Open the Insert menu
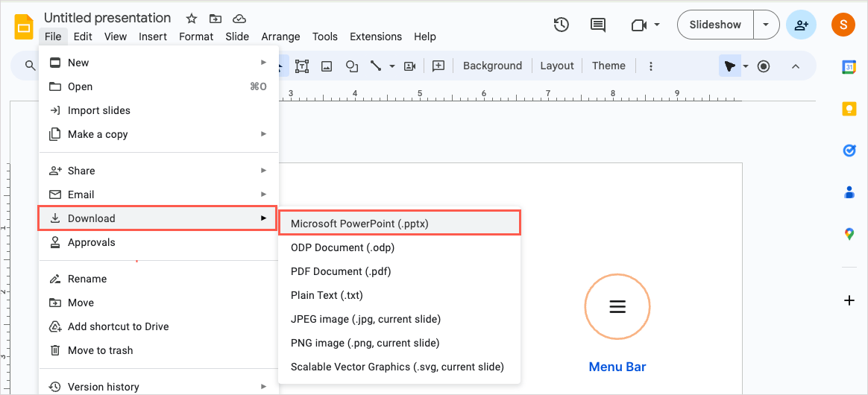Viewport: 868px width, 395px height. [x=153, y=37]
